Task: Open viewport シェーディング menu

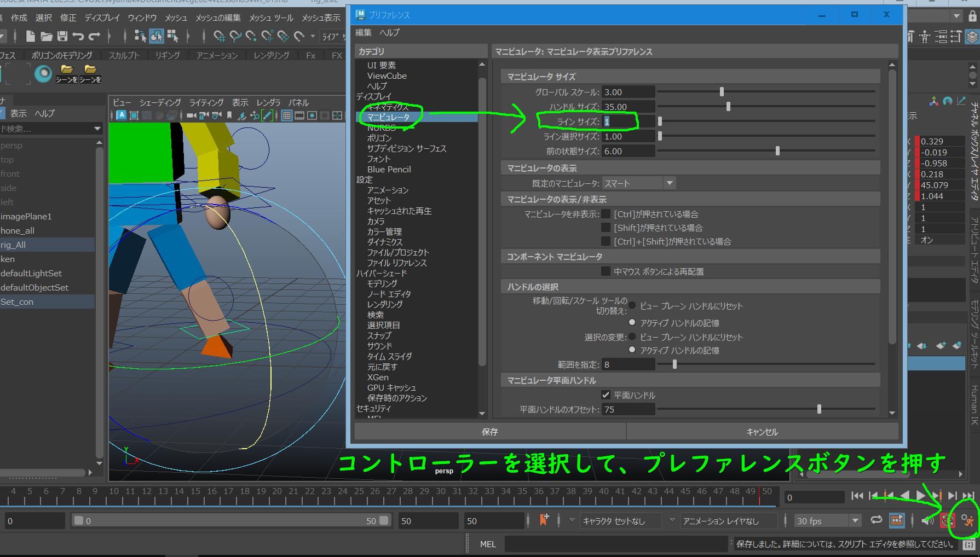Action: tap(160, 102)
